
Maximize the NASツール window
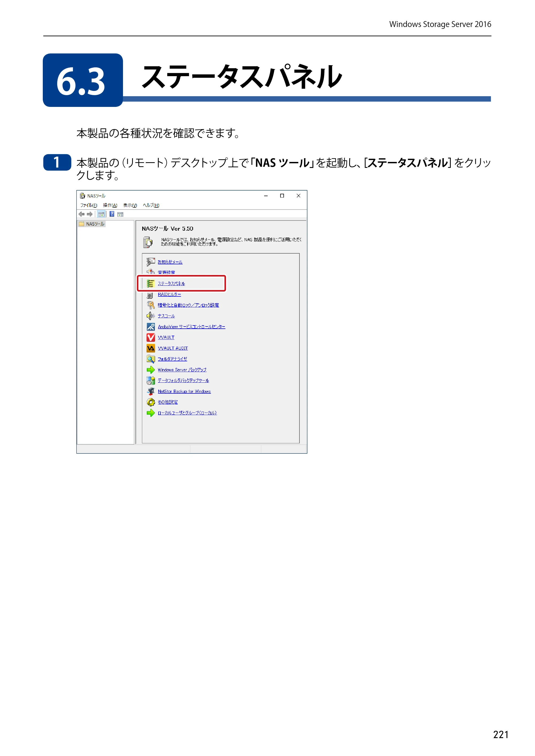(282, 196)
